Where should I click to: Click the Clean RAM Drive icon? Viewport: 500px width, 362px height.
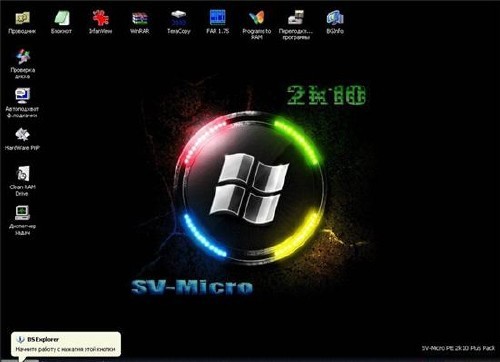pos(22,181)
